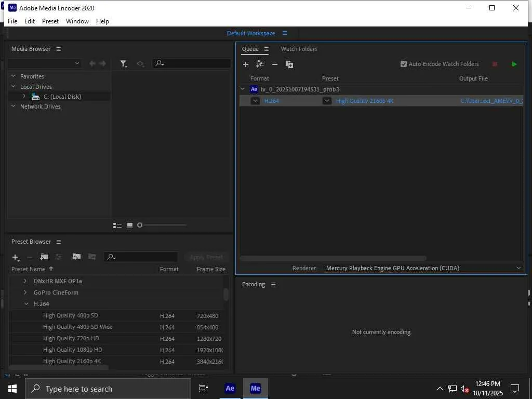Select High Quality 720p HD preset
Screen dimensions: 532x399
click(x=71, y=339)
